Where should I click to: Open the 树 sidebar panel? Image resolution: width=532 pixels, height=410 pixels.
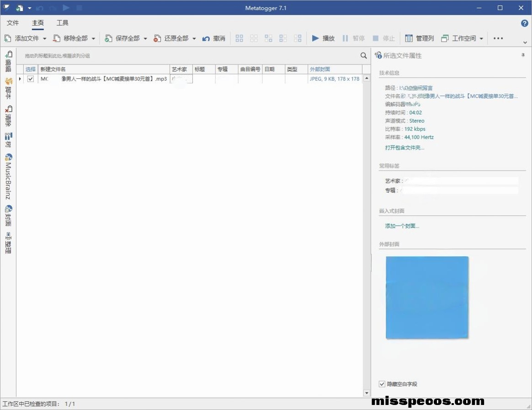pyautogui.click(x=8, y=140)
